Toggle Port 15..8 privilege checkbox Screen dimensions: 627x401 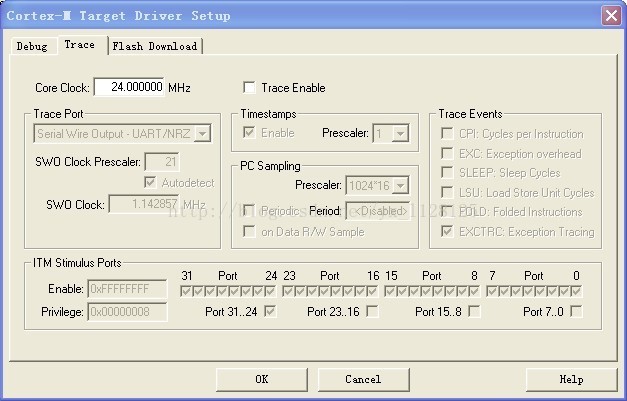pyautogui.click(x=474, y=311)
